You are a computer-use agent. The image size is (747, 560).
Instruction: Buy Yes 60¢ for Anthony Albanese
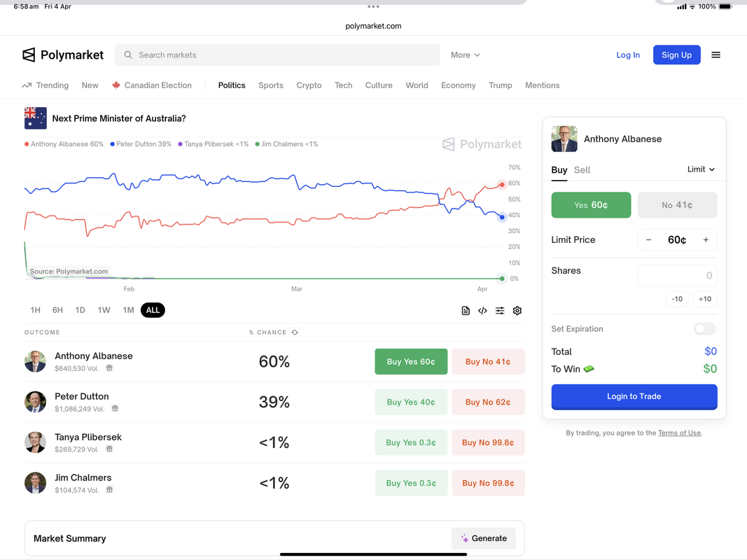[411, 361]
